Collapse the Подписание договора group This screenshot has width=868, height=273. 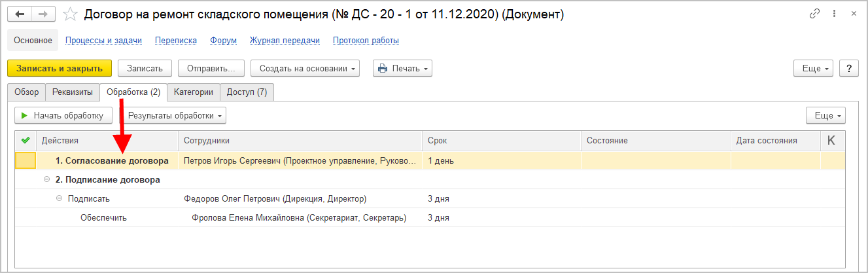coord(46,179)
